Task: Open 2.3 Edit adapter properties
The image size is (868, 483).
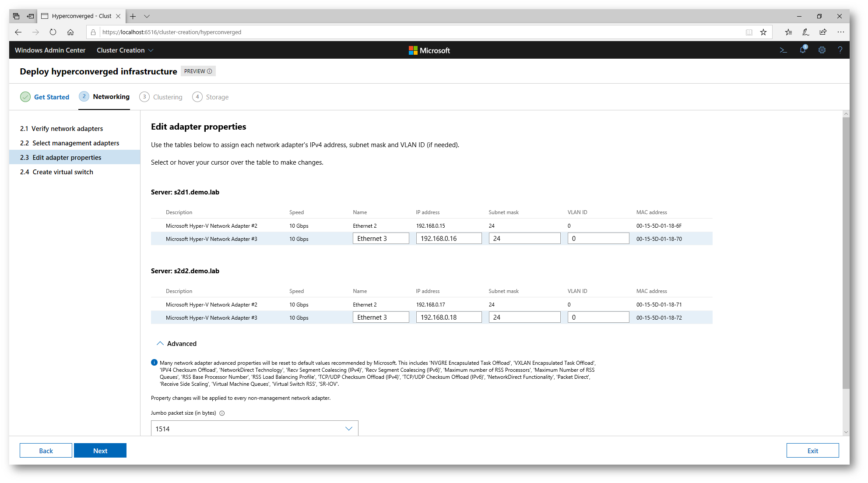Action: [x=75, y=157]
